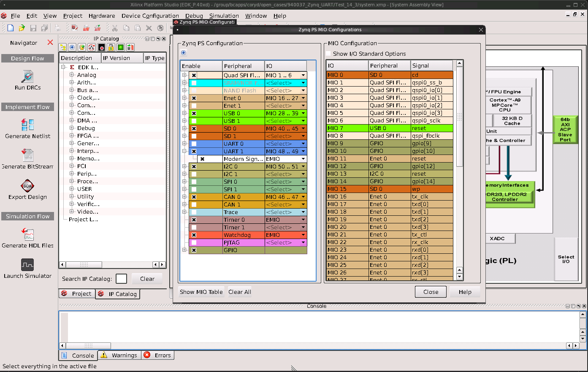The image size is (588, 372).
Task: Select the New File toolbar icon
Action: 10,28
